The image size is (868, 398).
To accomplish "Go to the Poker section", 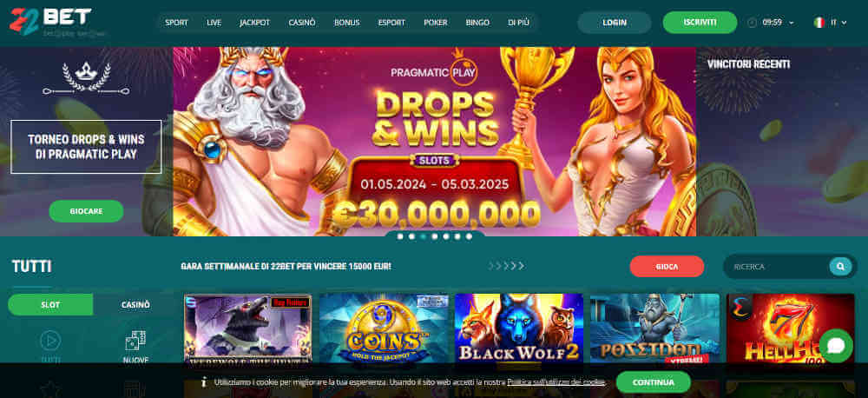I will [x=436, y=23].
